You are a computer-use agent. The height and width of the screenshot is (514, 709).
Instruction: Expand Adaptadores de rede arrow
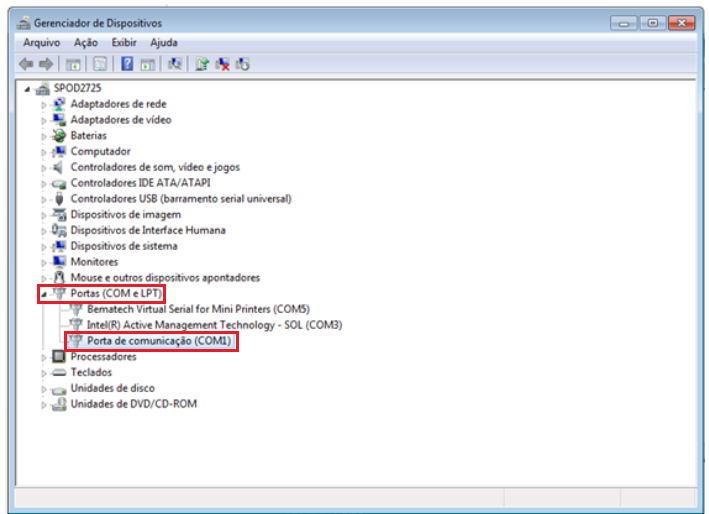point(44,105)
